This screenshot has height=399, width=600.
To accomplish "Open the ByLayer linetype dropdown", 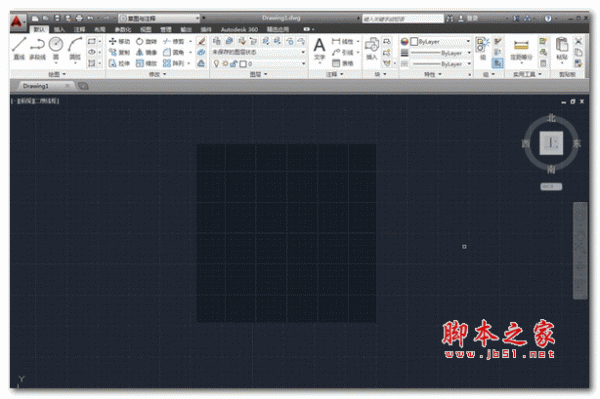I will tap(440, 64).
